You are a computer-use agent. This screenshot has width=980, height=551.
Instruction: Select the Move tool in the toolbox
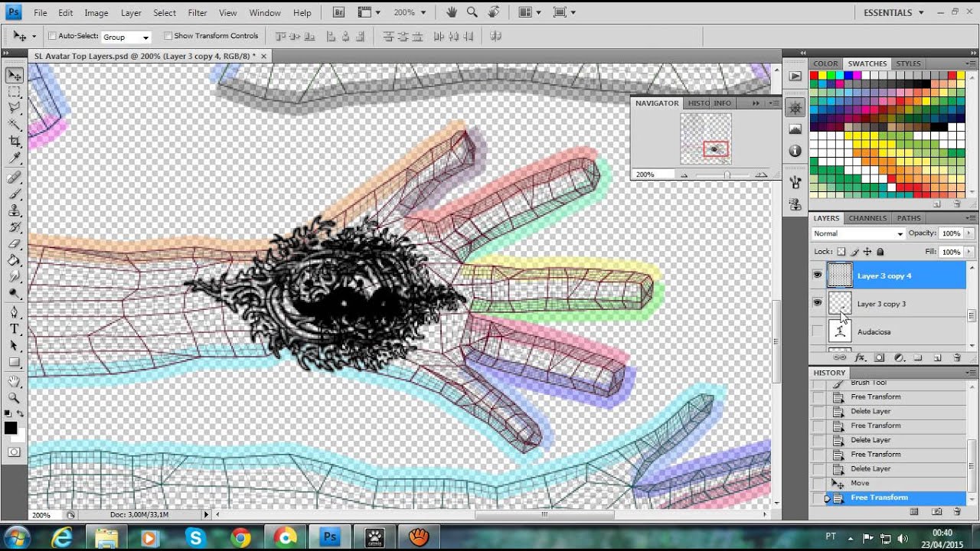[x=15, y=75]
